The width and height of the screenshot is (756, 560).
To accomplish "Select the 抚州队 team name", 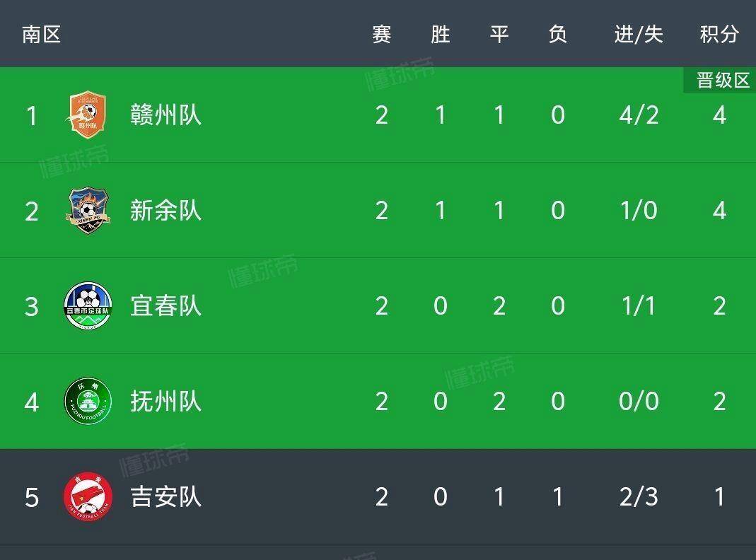I will pos(165,401).
